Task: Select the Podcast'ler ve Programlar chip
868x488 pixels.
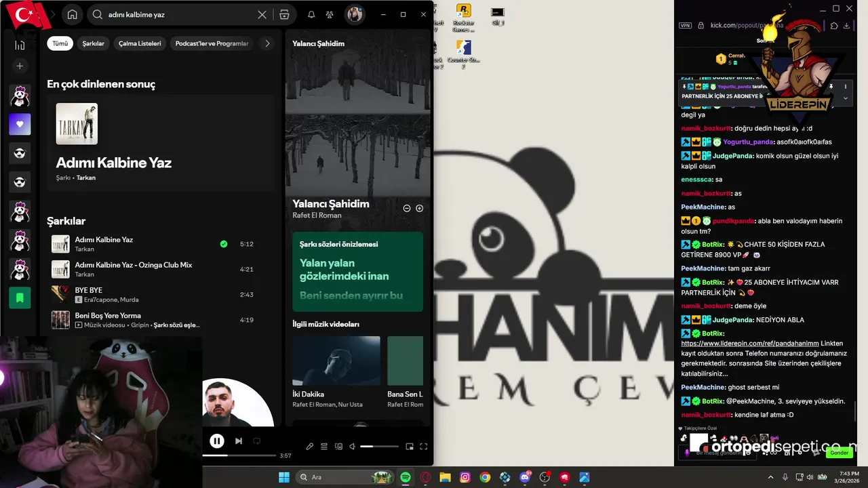Action: [x=212, y=43]
